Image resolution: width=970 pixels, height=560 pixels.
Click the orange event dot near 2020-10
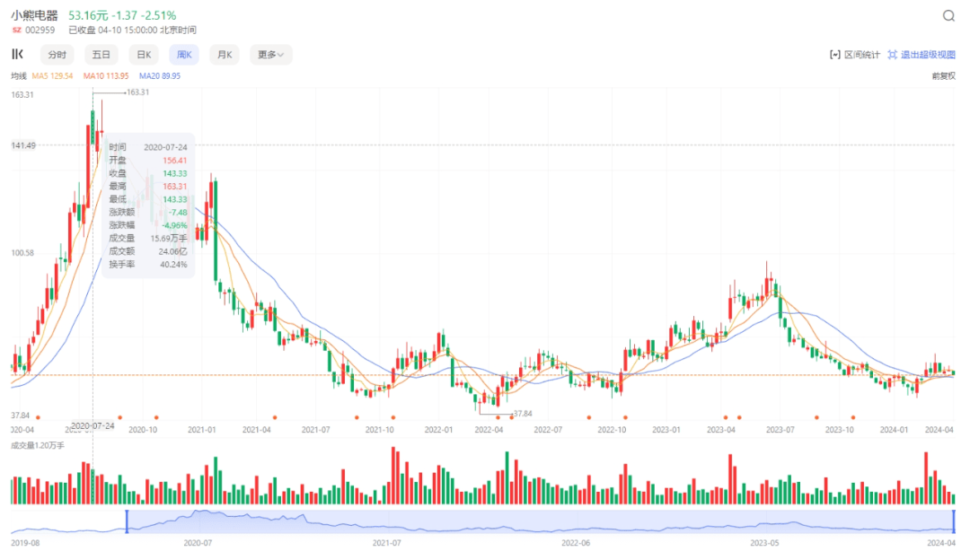(x=156, y=416)
